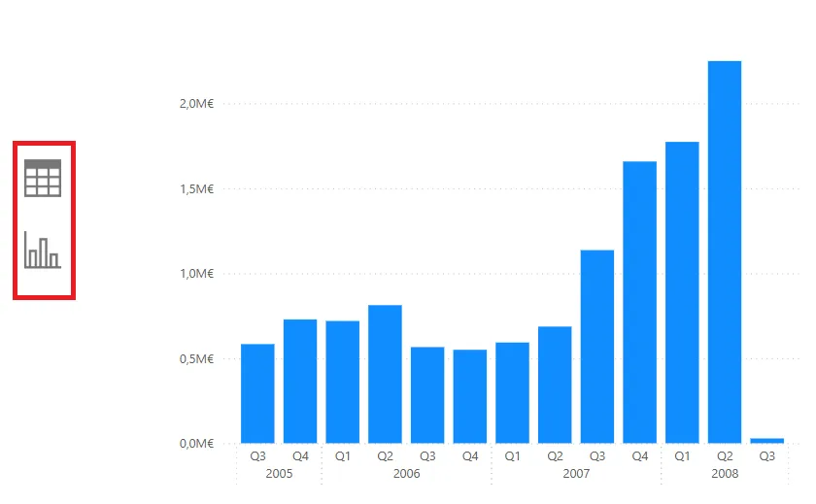Highlight the Q3 2007 bar
Viewport: 816px width, 504px height.
(597, 347)
